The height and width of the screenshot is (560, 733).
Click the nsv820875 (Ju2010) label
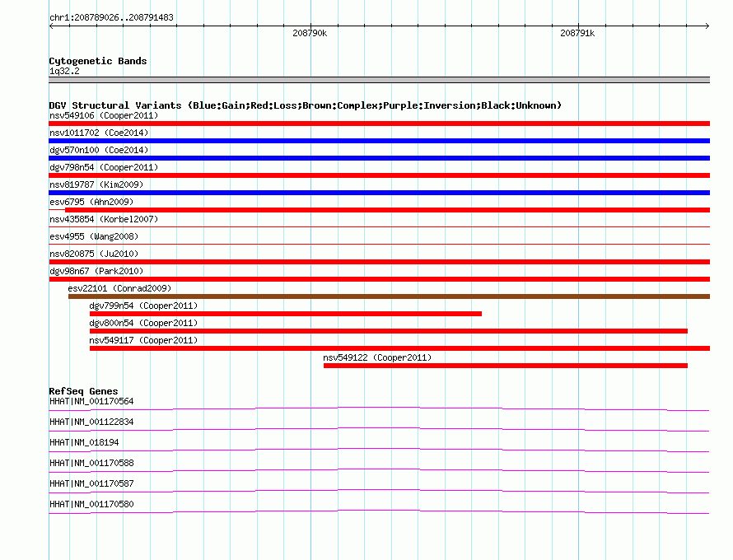click(94, 254)
